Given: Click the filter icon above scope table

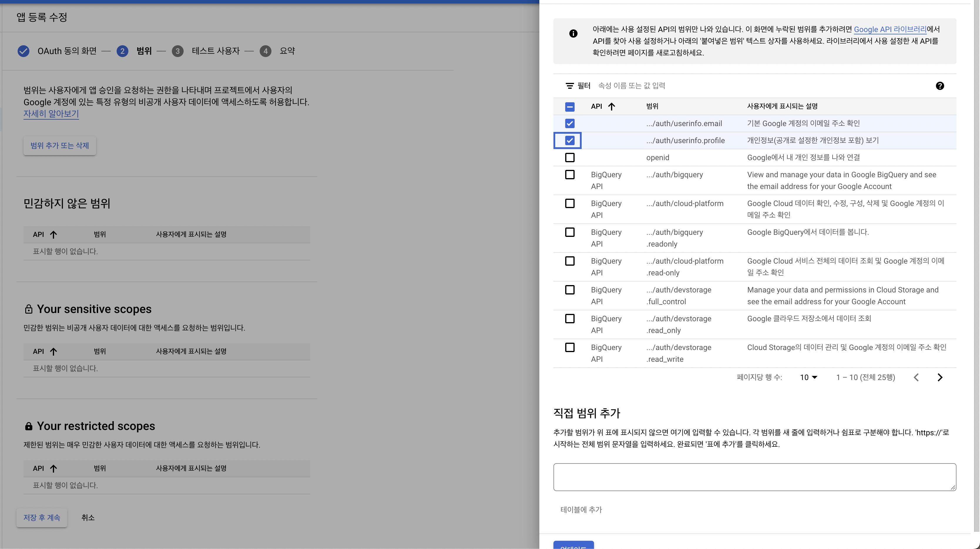Looking at the screenshot, I should 570,86.
